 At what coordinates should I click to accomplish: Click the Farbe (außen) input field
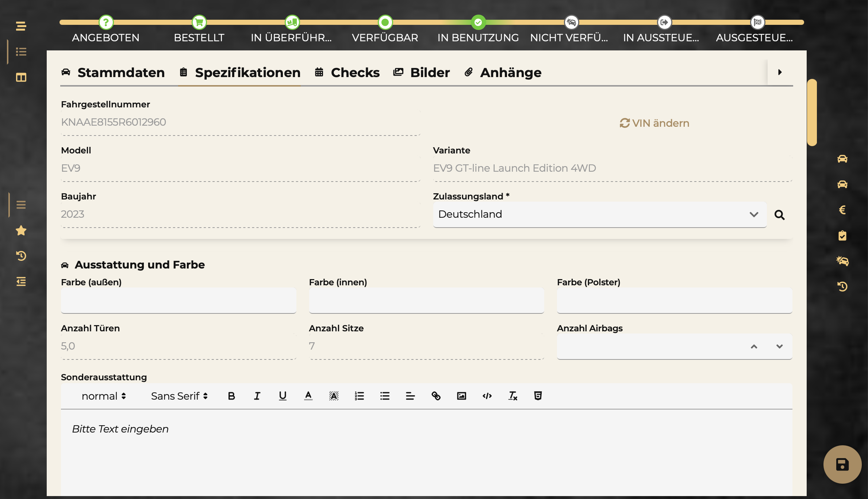click(x=178, y=300)
